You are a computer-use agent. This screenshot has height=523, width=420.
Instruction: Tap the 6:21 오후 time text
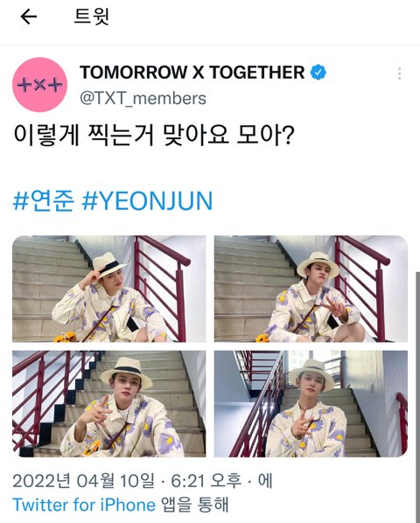pos(206,481)
